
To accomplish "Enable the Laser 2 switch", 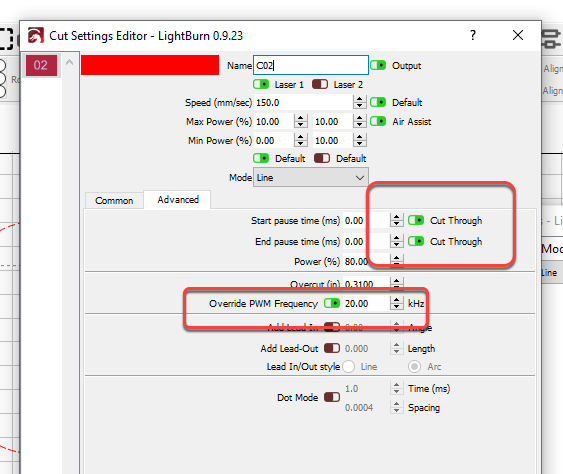I will coord(320,84).
